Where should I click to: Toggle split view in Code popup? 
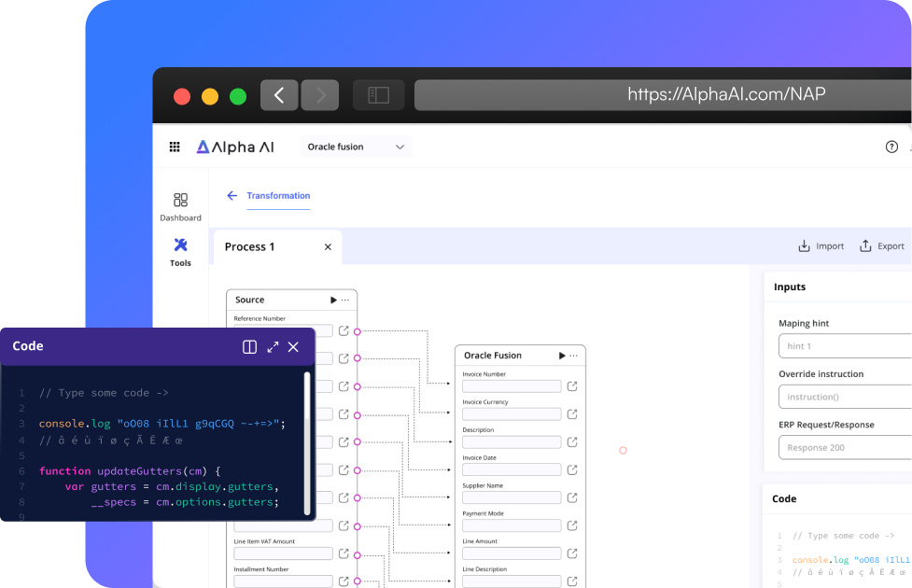tap(249, 347)
